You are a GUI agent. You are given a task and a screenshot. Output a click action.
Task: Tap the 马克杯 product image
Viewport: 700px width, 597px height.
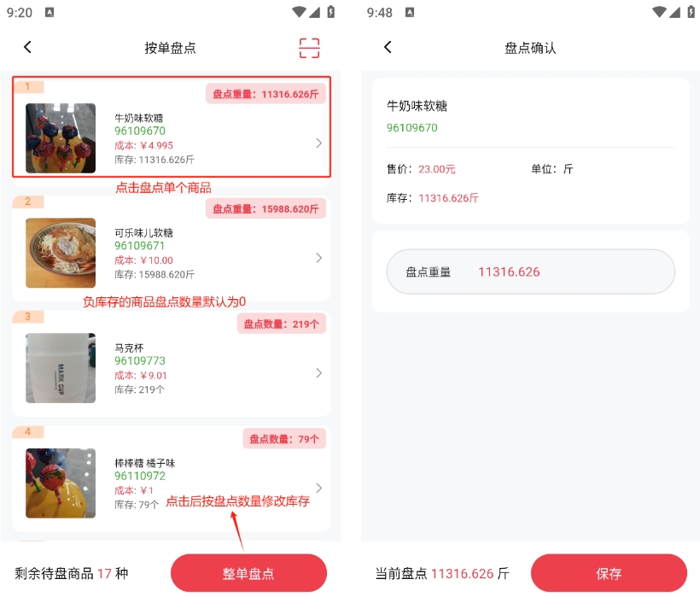tap(61, 368)
